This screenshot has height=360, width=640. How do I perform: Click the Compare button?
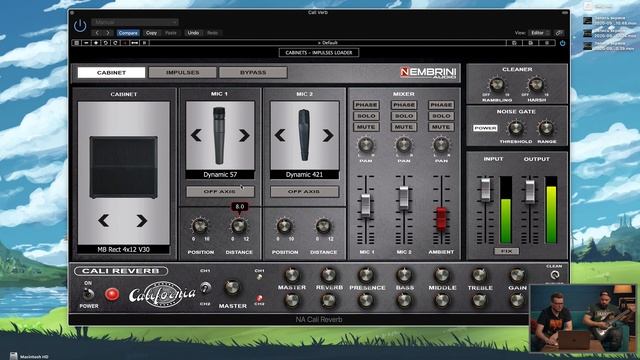tap(128, 33)
